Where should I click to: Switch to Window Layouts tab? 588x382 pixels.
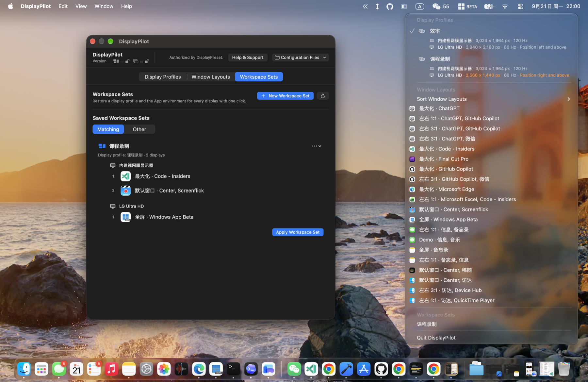pyautogui.click(x=211, y=77)
